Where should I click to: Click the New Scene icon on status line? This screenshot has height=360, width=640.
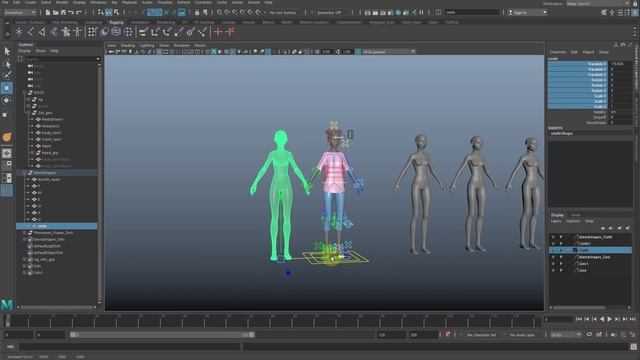click(48, 13)
